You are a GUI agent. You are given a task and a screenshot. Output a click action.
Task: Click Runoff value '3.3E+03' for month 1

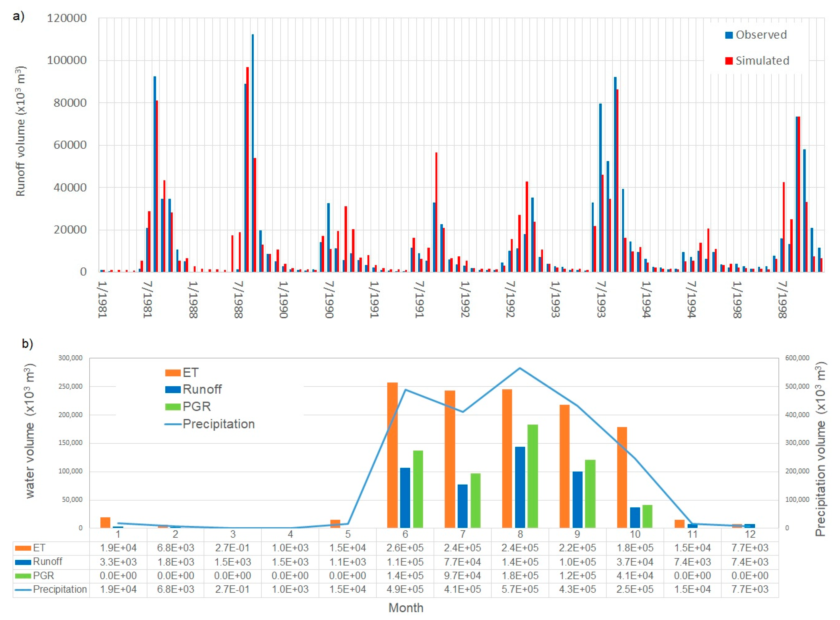(x=118, y=562)
